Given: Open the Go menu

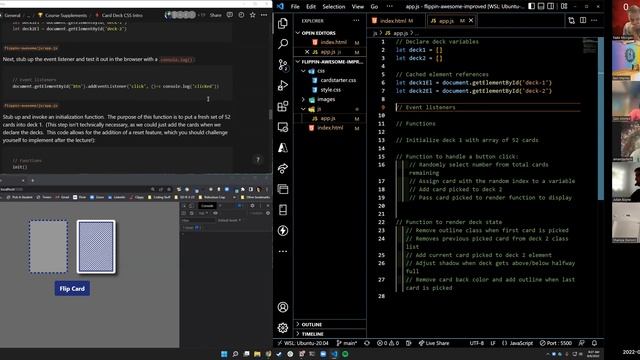Looking at the screenshot, I should (x=374, y=7).
